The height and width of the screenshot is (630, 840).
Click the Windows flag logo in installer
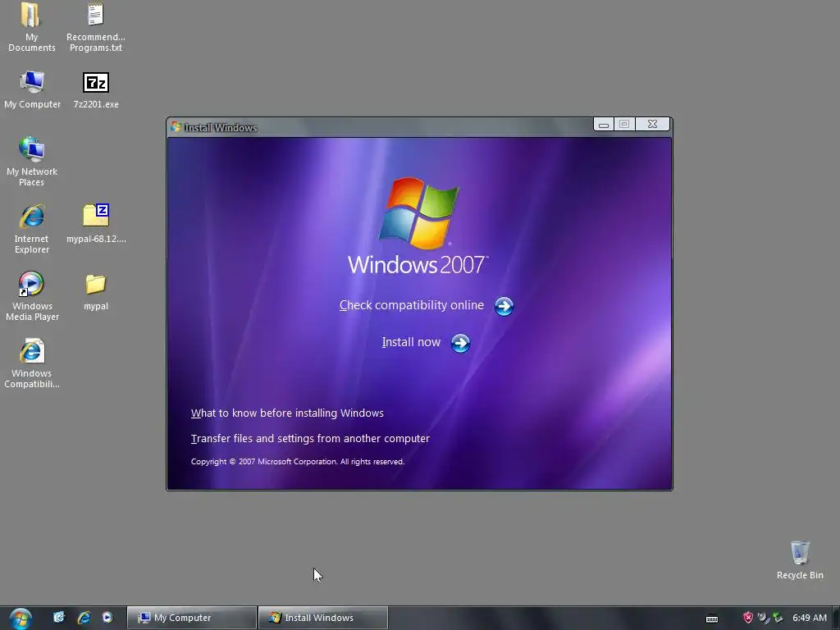click(x=419, y=212)
